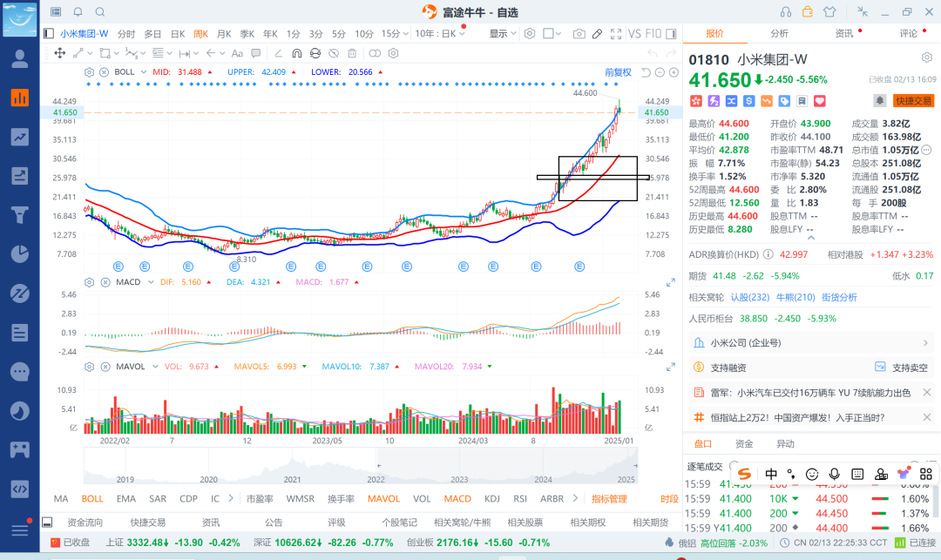This screenshot has height=560, width=941.
Task: Open the MACD indicator dropdown arrow
Action: [151, 282]
